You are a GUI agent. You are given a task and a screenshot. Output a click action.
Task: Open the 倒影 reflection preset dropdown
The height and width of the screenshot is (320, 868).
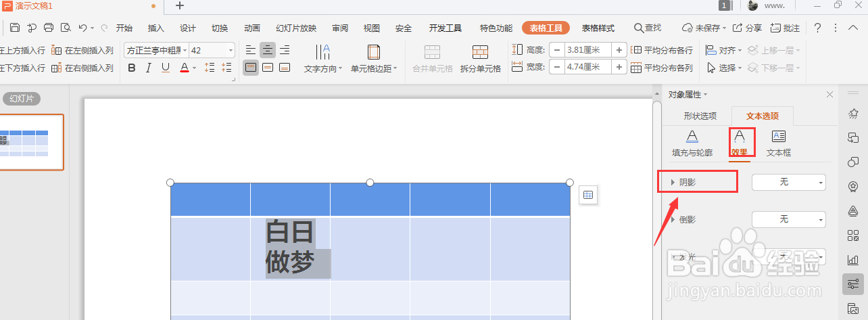pyautogui.click(x=789, y=219)
